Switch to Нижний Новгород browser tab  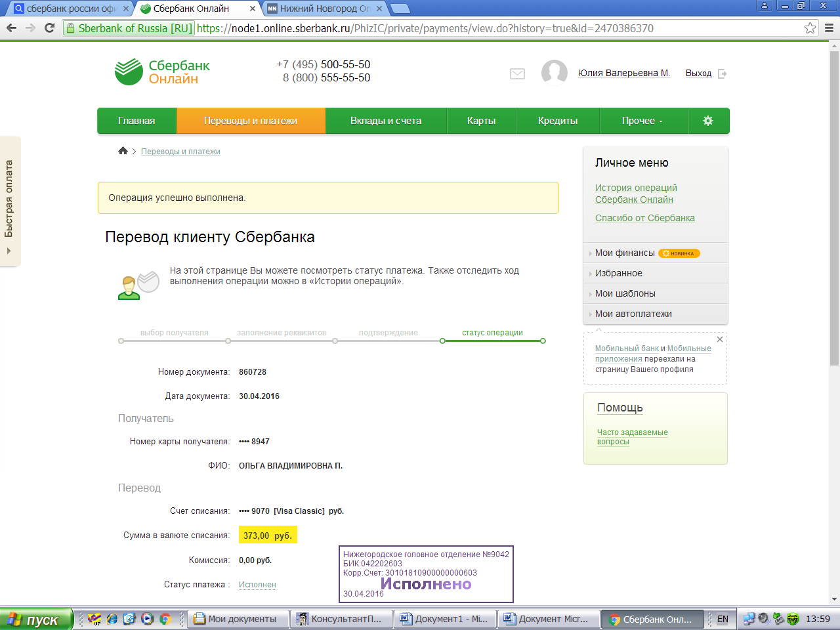325,9
